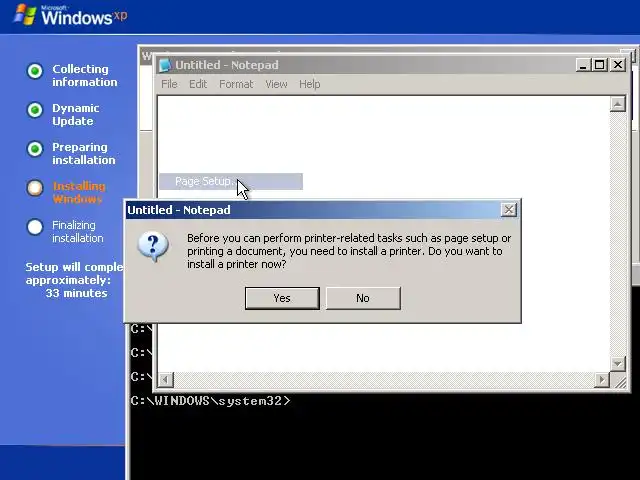
Task: Close the Notepad window
Action: point(618,65)
